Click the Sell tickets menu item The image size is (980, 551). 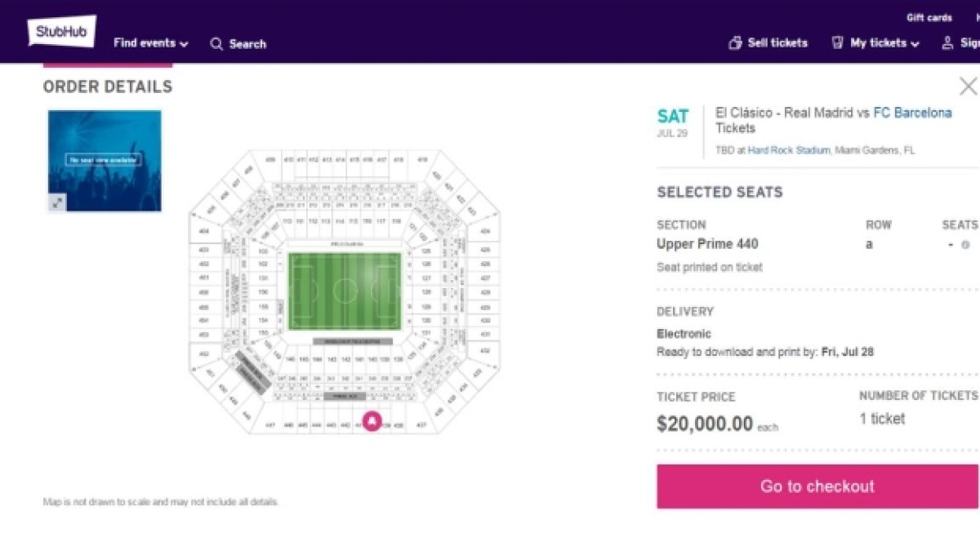tap(777, 43)
